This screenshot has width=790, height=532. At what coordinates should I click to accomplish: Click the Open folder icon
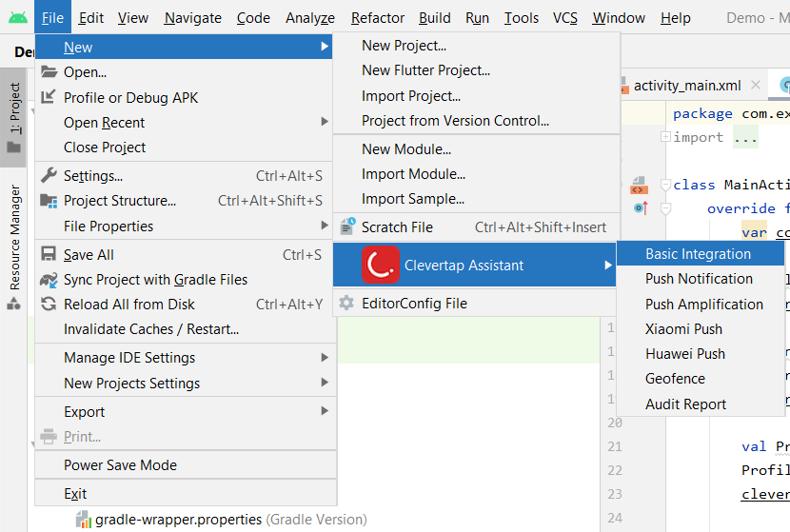pyautogui.click(x=49, y=71)
